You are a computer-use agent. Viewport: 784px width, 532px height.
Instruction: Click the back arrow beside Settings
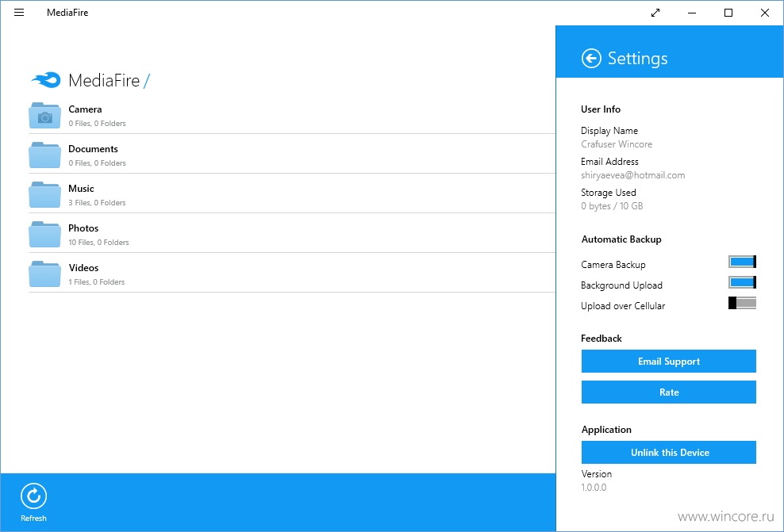[591, 59]
